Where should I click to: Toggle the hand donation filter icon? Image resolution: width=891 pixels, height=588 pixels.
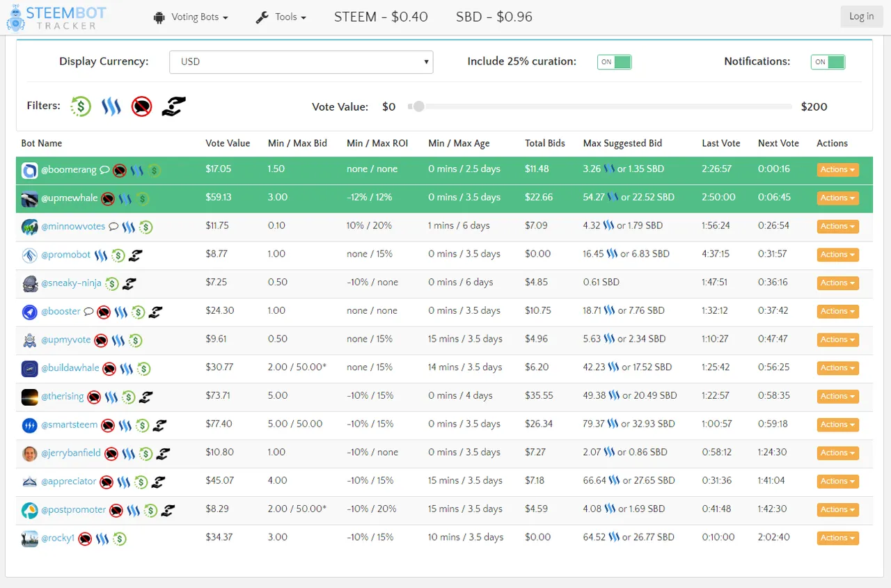coord(173,106)
